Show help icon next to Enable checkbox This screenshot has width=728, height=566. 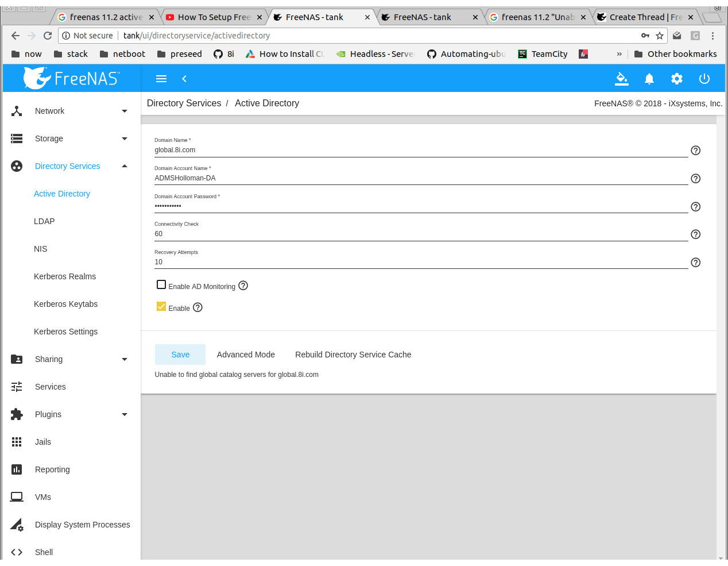[x=198, y=307]
